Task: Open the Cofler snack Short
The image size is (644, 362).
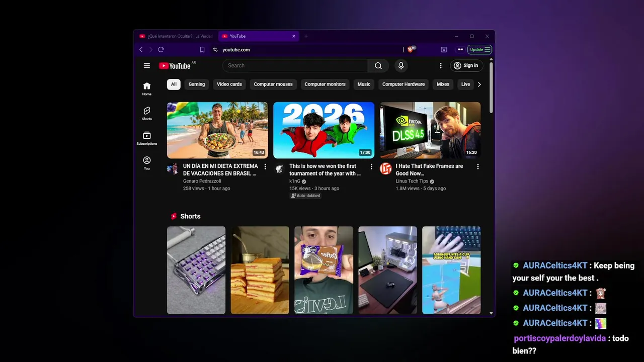Action: [x=324, y=270]
